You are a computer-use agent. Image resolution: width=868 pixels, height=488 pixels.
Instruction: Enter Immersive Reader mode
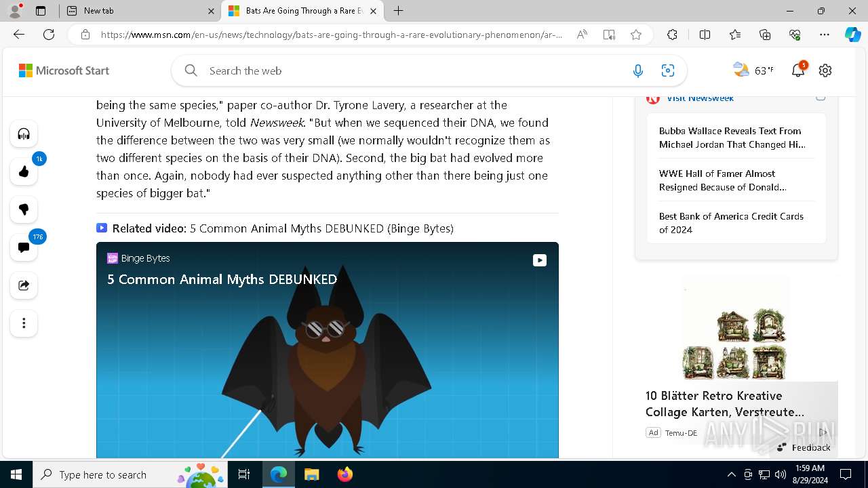609,35
